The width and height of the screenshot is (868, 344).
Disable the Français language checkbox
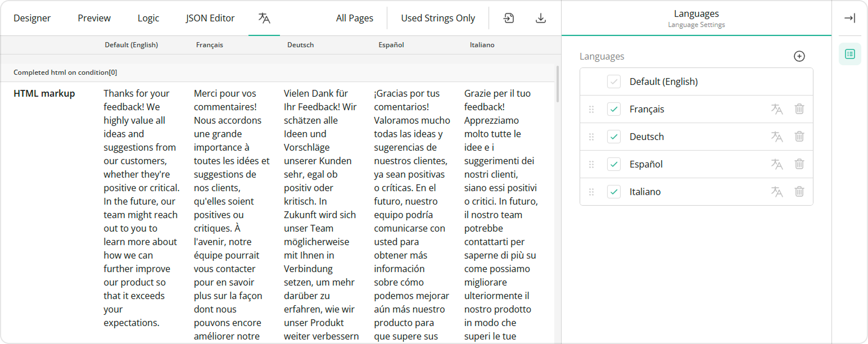pyautogui.click(x=614, y=109)
